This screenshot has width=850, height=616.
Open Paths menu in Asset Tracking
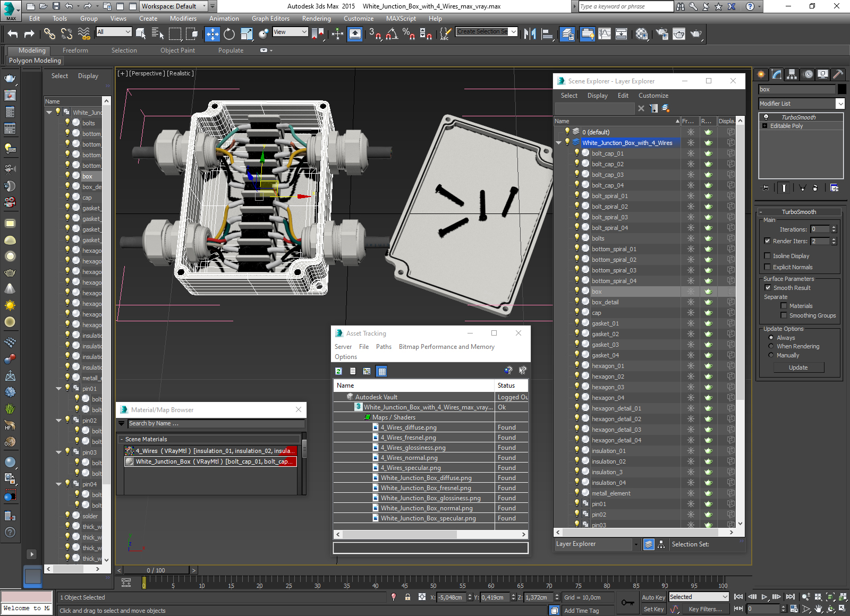coord(384,347)
